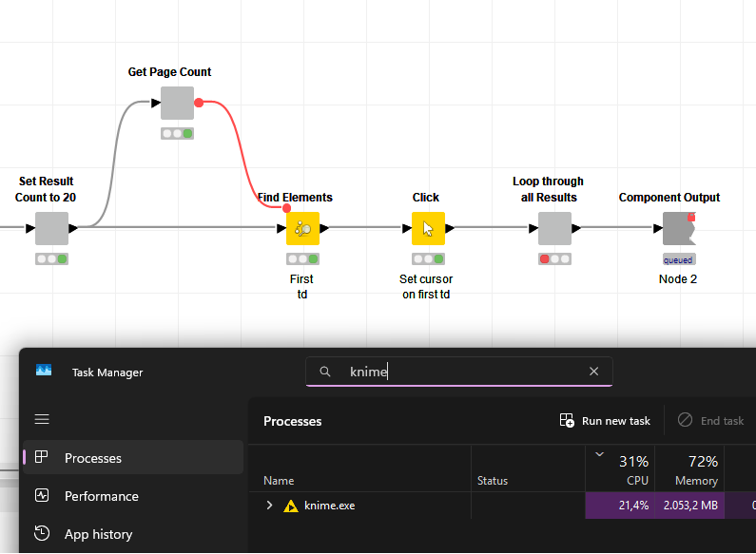
Task: Click the input port of Component Output node
Action: [658, 228]
